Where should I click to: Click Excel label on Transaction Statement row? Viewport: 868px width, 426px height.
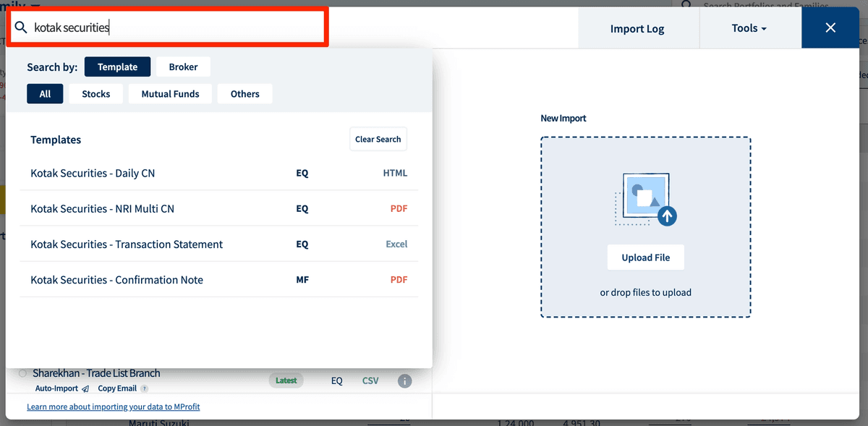396,244
